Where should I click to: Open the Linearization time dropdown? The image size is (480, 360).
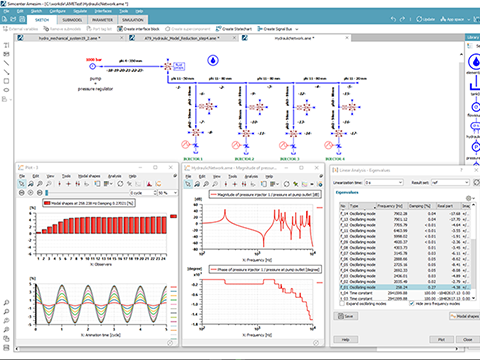click(384, 182)
